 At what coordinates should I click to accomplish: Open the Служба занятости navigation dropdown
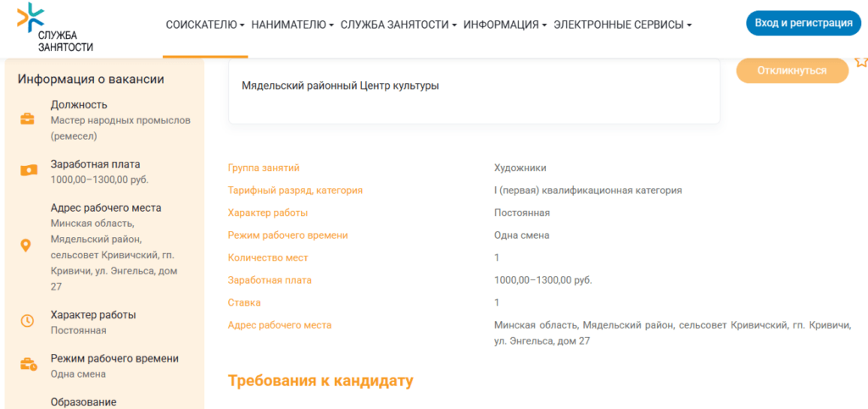tap(398, 25)
